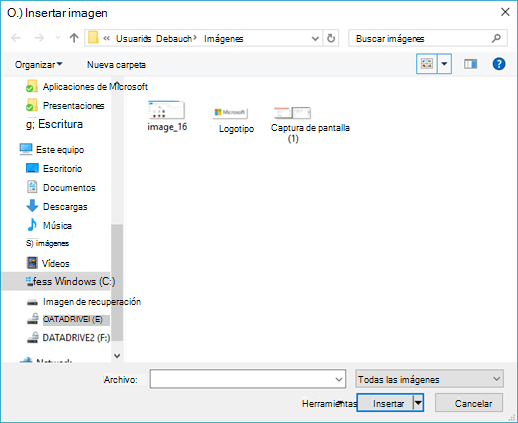This screenshot has height=423, width=518.
Task: Click the Cancelar button
Action: tap(469, 403)
